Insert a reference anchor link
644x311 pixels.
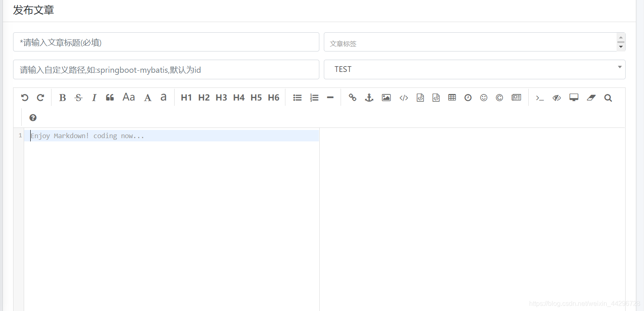tap(369, 98)
